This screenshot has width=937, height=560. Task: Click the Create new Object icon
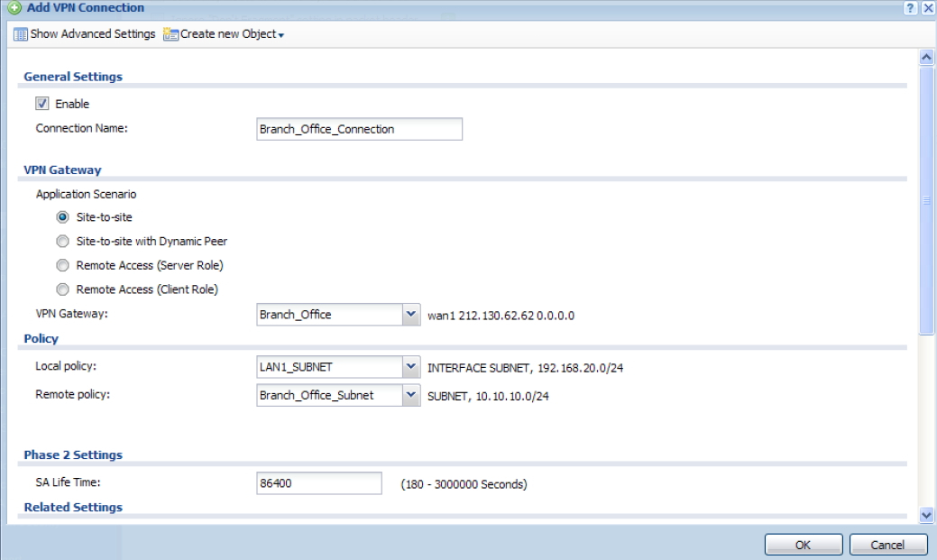(x=170, y=34)
